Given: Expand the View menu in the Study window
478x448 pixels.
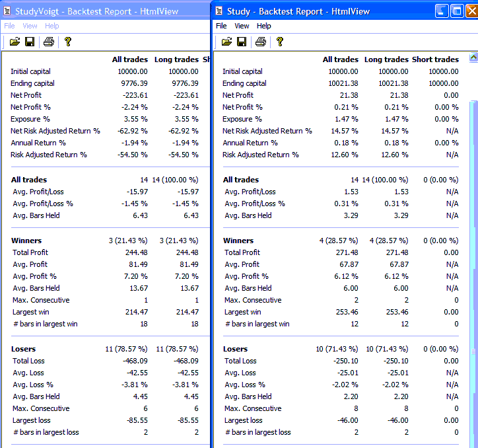Looking at the screenshot, I should [242, 26].
